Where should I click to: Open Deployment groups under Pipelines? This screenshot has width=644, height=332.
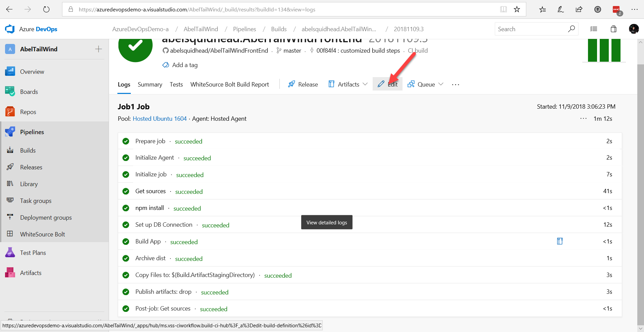[46, 217]
